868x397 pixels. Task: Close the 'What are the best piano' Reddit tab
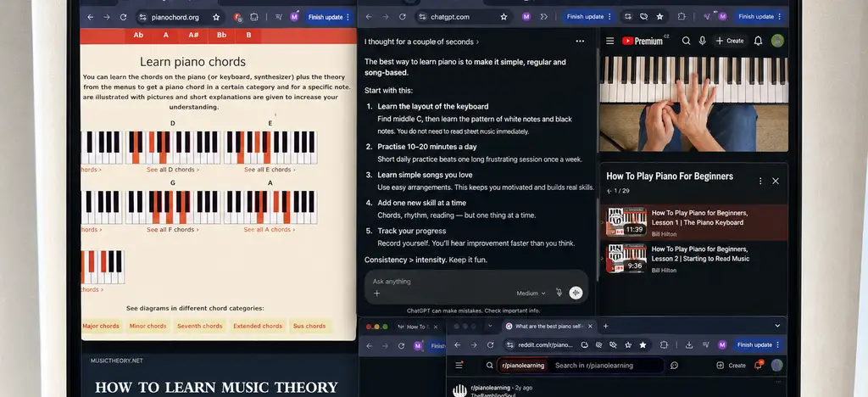(x=590, y=326)
